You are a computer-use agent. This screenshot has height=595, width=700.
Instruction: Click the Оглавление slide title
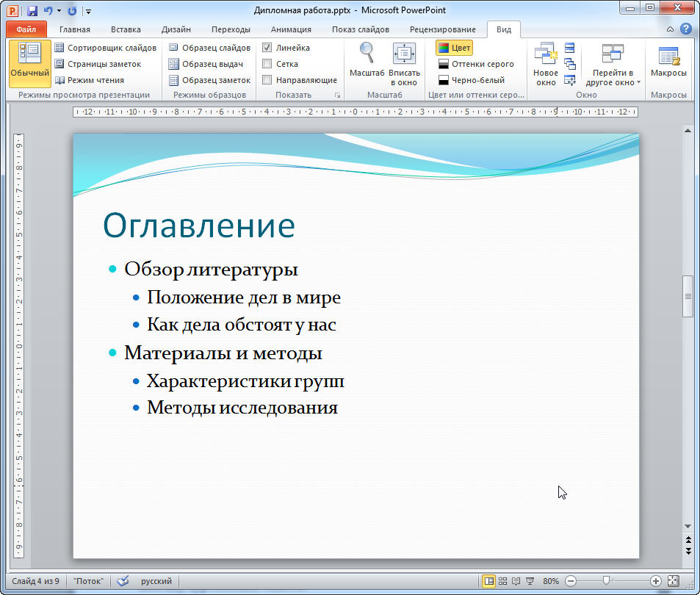click(199, 226)
